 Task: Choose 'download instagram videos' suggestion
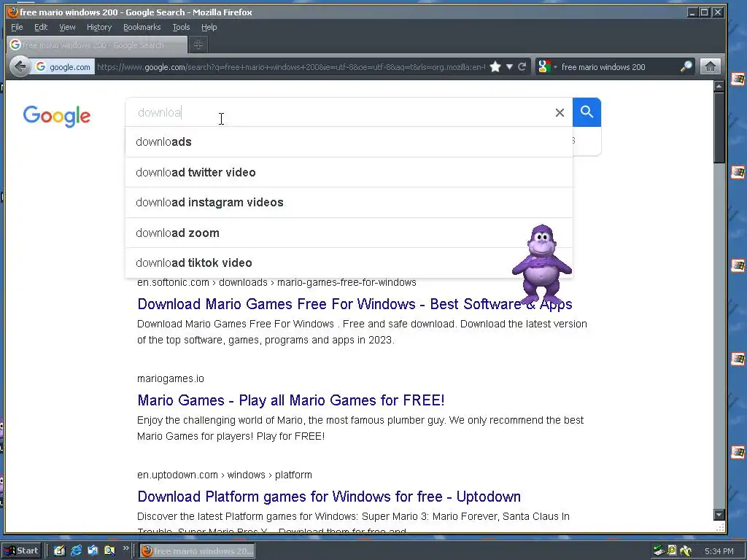(349, 203)
